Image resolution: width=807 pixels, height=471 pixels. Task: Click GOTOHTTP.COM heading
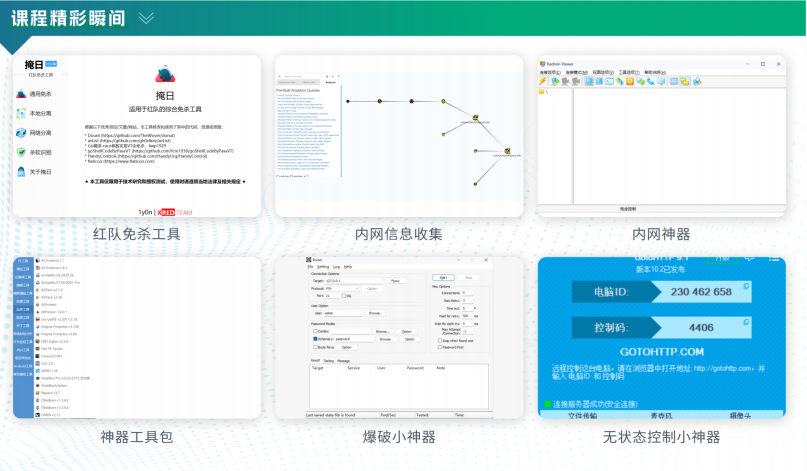coord(661,352)
